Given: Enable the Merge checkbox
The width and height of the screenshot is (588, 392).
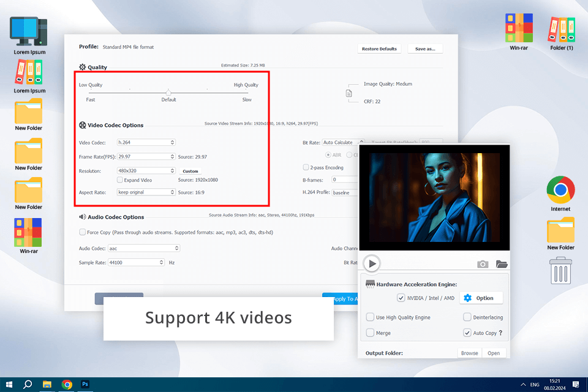Looking at the screenshot, I should click(x=370, y=333).
